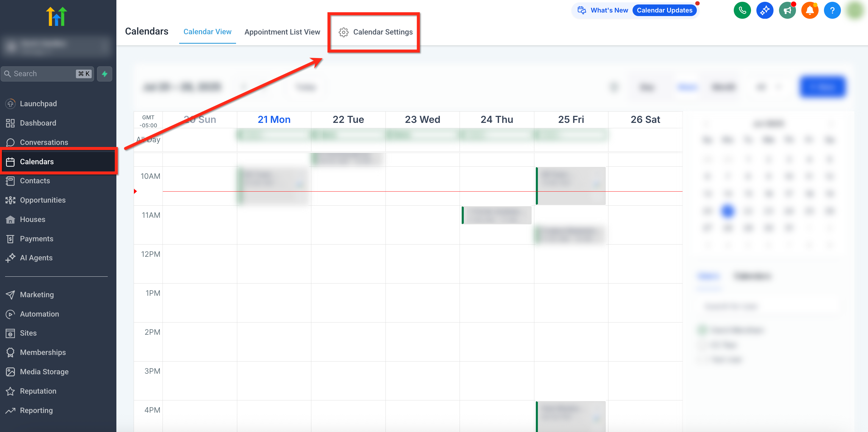Open Opportunities from the sidebar
Screen dimensions: 868x432
43,200
